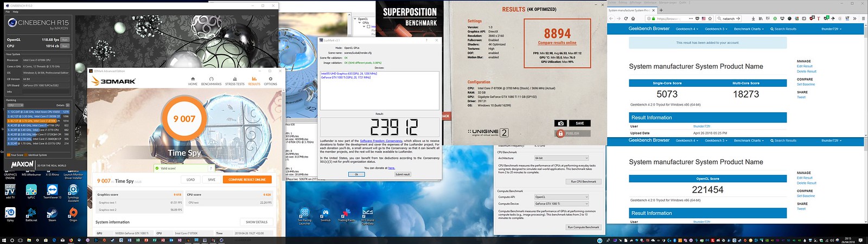Click Delete Result beside OpenCL Score
Viewport: 868px width, 244px height.
coord(806,183)
